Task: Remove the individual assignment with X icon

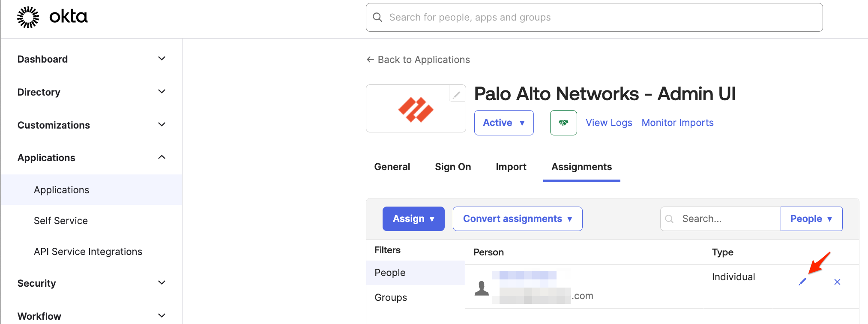Action: [837, 282]
